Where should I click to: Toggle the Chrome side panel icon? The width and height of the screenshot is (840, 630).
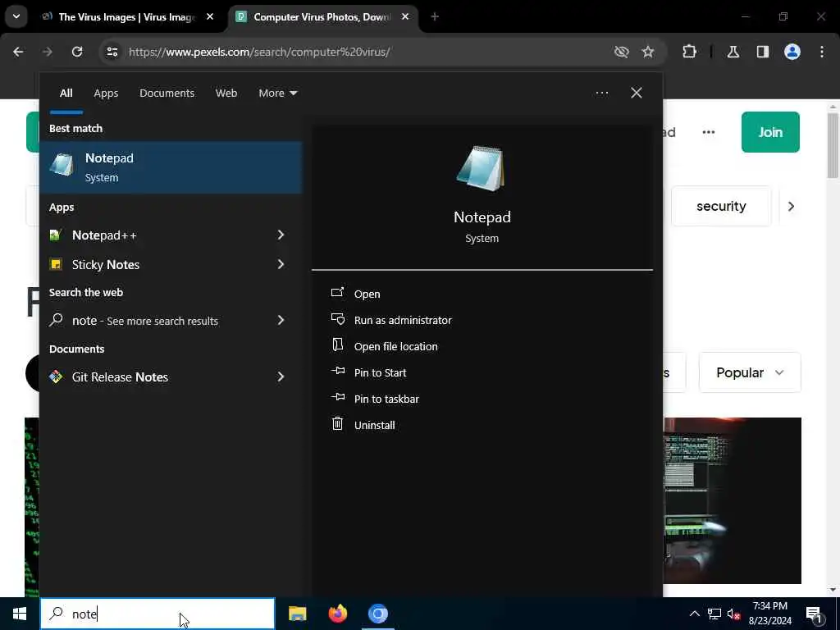click(x=763, y=52)
